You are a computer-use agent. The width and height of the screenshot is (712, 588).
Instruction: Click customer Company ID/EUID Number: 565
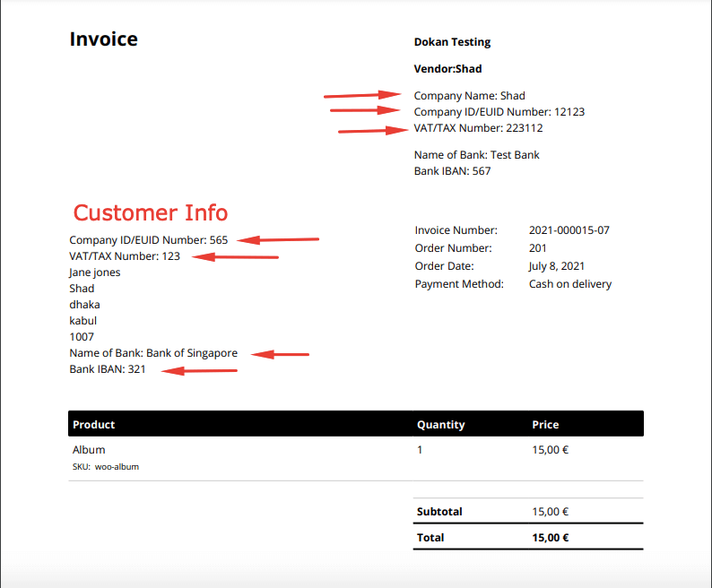[x=149, y=240]
